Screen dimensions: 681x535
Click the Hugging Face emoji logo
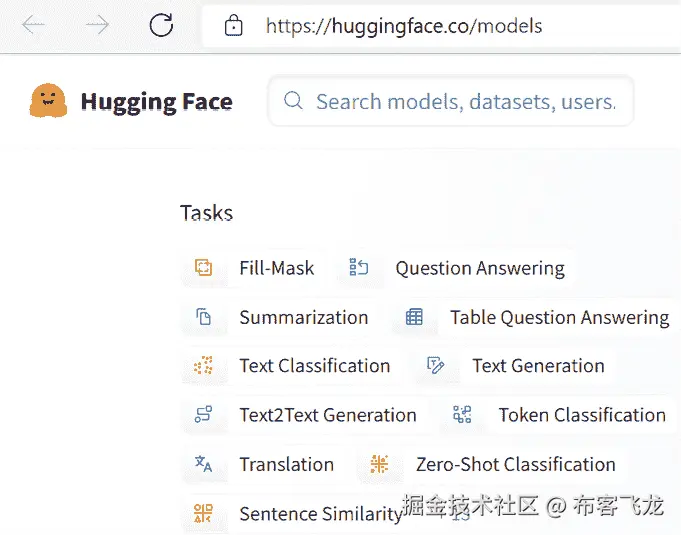(x=48, y=101)
